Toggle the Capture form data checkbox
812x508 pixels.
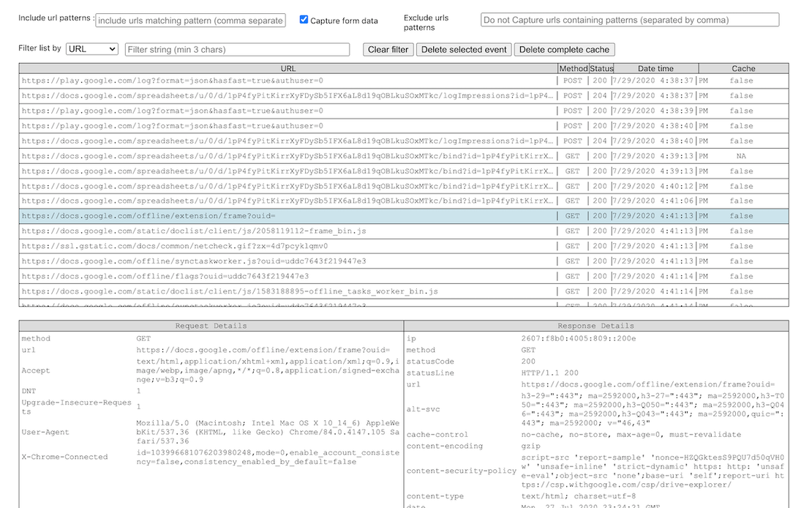304,20
